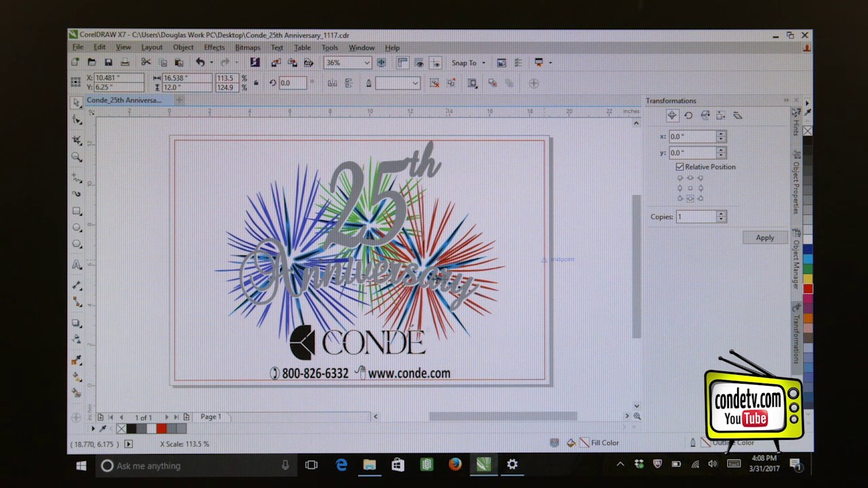Screen dimensions: 868x488
Task: Select the Shape edit tool
Action: click(x=77, y=121)
